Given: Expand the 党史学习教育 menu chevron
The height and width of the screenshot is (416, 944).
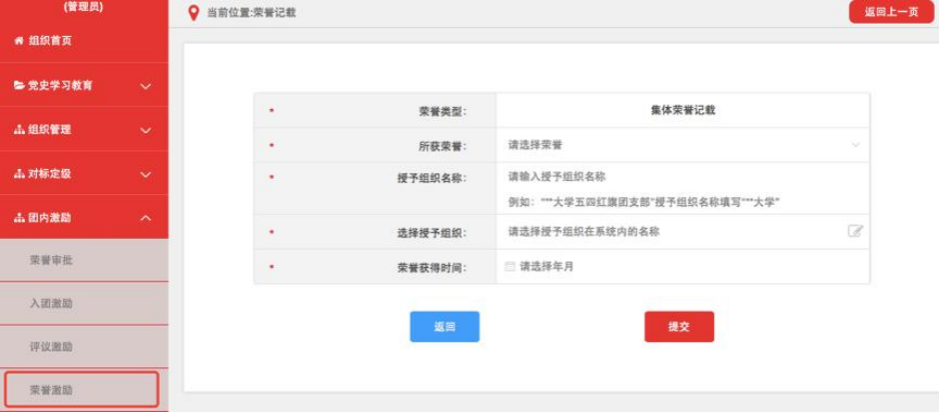Looking at the screenshot, I should coord(146,86).
